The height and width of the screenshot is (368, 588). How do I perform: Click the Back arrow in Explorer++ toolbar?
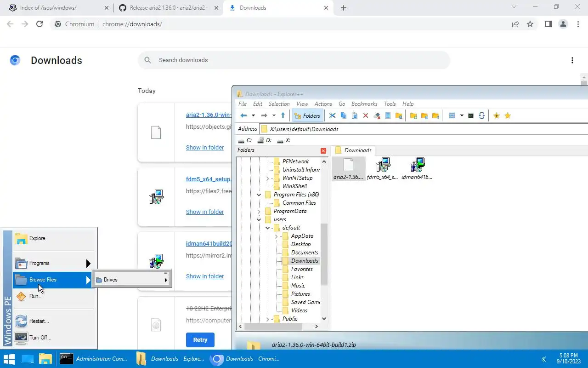tap(243, 115)
